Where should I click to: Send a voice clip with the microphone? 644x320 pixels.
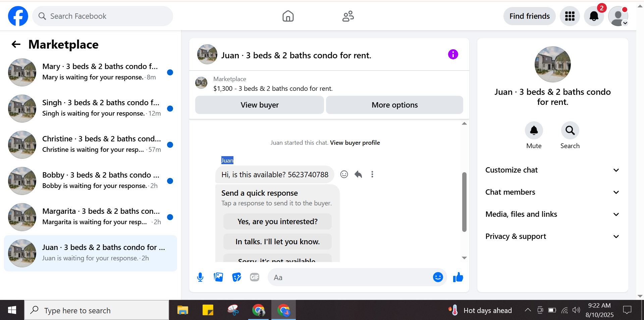click(200, 277)
